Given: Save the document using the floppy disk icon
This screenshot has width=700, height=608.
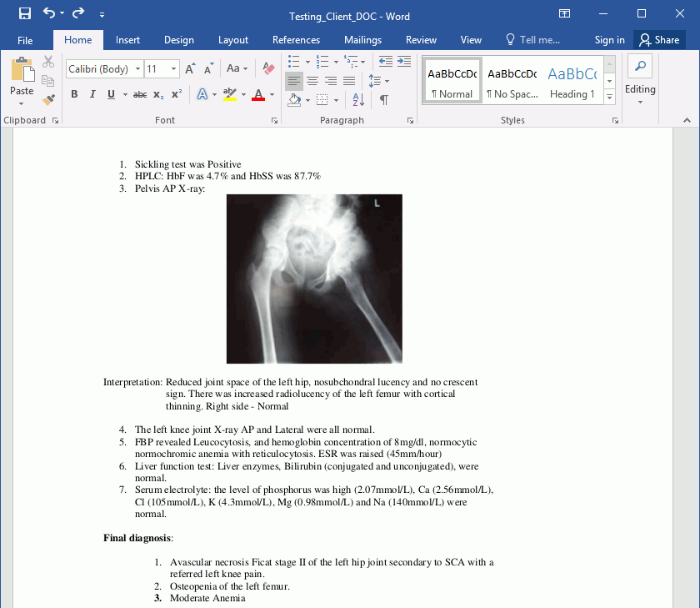Looking at the screenshot, I should tap(25, 13).
